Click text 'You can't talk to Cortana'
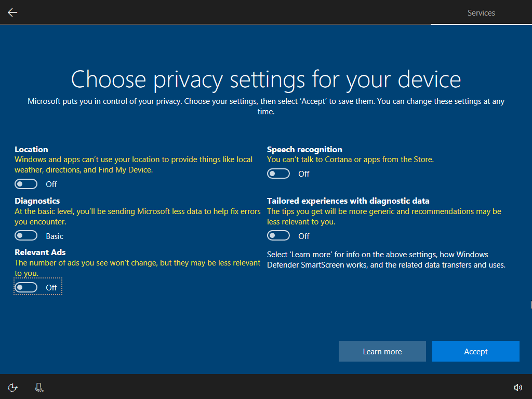The image size is (532, 399). [x=351, y=159]
